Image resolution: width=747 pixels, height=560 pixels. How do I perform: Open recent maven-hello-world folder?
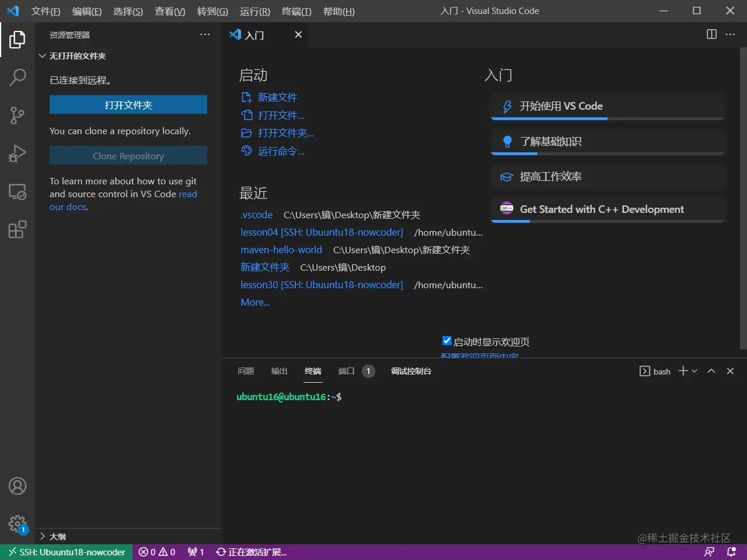[281, 250]
